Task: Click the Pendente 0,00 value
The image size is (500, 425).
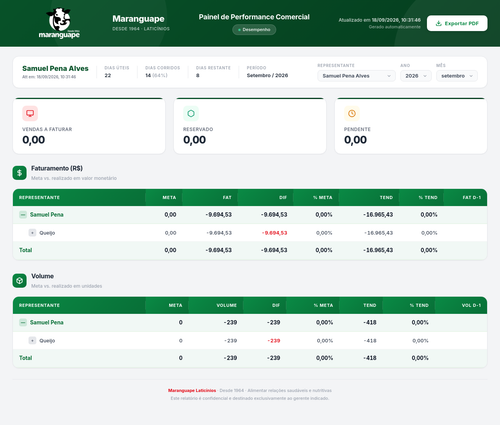Action: click(355, 140)
